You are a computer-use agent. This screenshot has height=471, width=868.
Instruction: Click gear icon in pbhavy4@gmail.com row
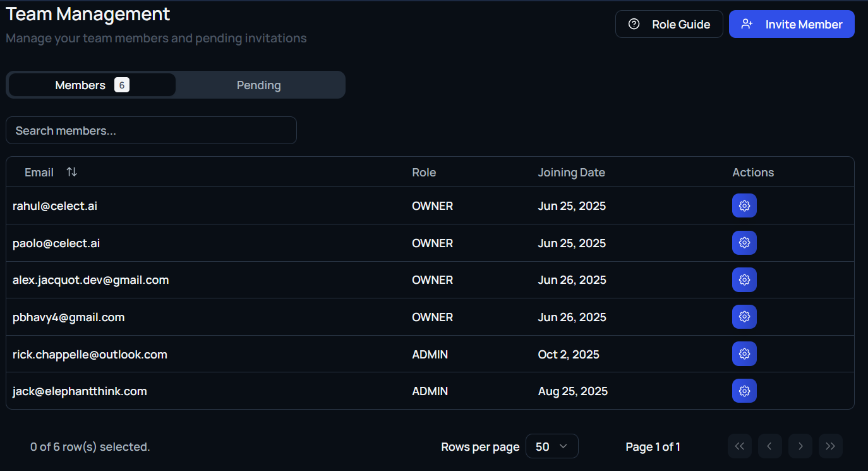pyautogui.click(x=744, y=317)
